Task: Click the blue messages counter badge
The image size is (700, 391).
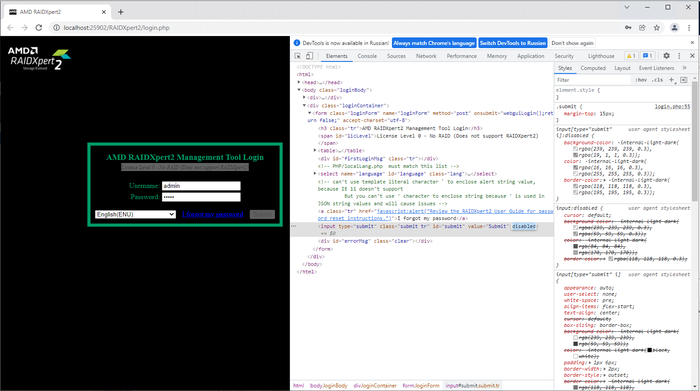Action: point(647,56)
